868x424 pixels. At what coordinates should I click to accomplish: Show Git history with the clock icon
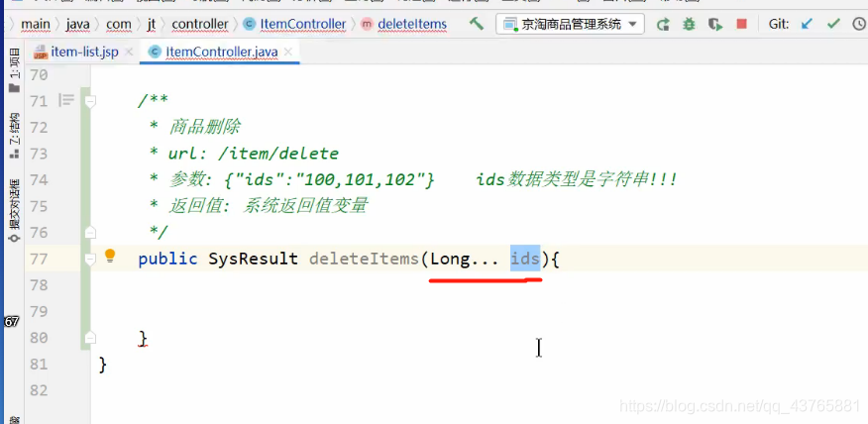859,24
